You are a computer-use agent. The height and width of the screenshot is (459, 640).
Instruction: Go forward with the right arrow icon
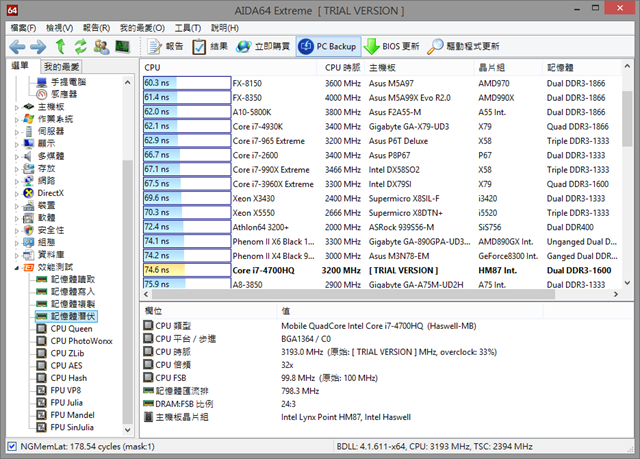(38, 47)
